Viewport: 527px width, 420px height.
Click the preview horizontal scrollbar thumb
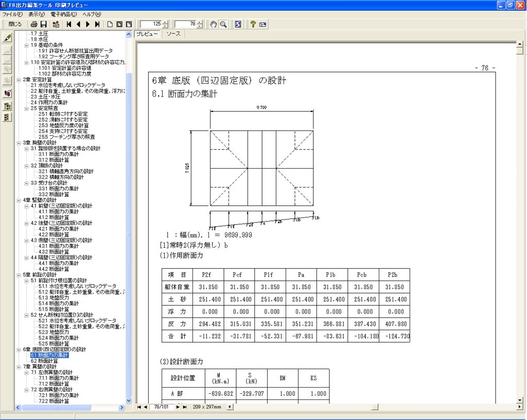pos(375,407)
